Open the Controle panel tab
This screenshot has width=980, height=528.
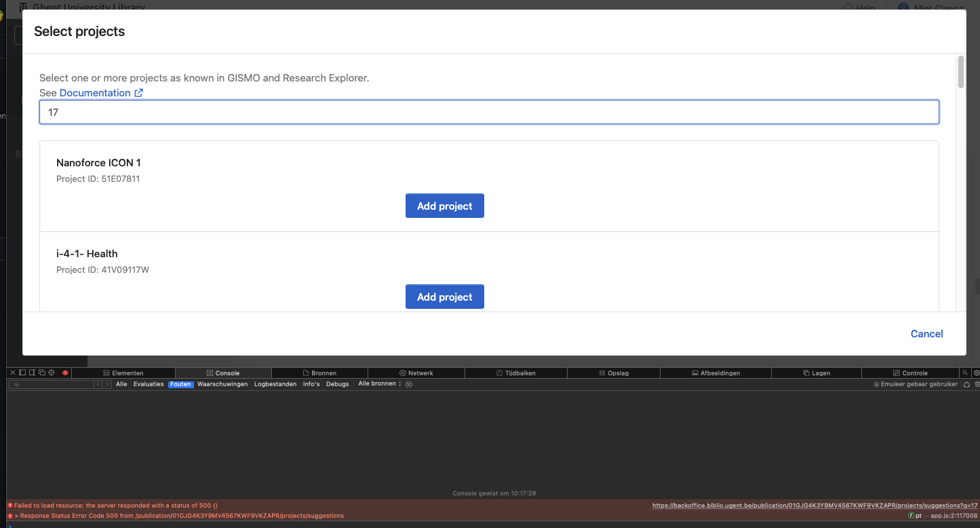pyautogui.click(x=912, y=373)
